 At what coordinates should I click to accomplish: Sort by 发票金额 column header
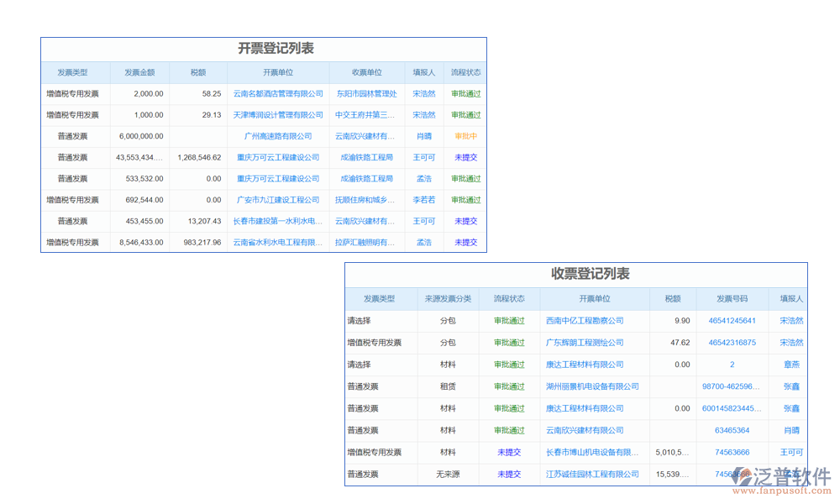click(139, 72)
